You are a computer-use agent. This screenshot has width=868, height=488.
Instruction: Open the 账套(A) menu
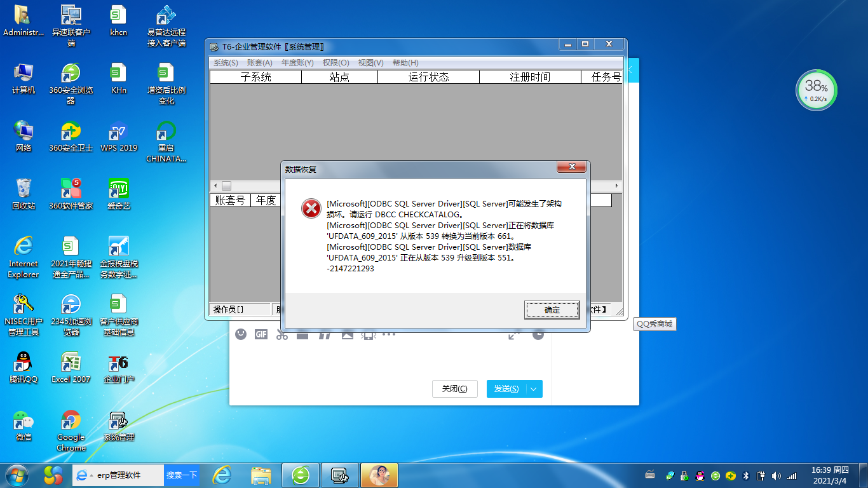(x=259, y=63)
